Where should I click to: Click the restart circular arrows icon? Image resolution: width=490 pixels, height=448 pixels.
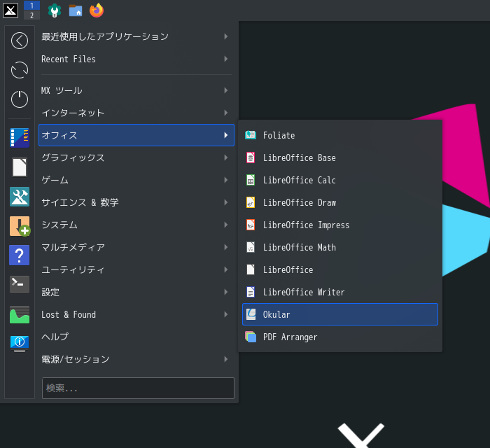(x=20, y=70)
